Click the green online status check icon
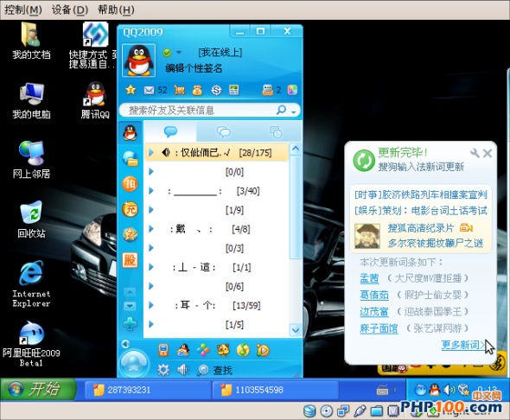This screenshot has width=510, height=420. [167, 53]
